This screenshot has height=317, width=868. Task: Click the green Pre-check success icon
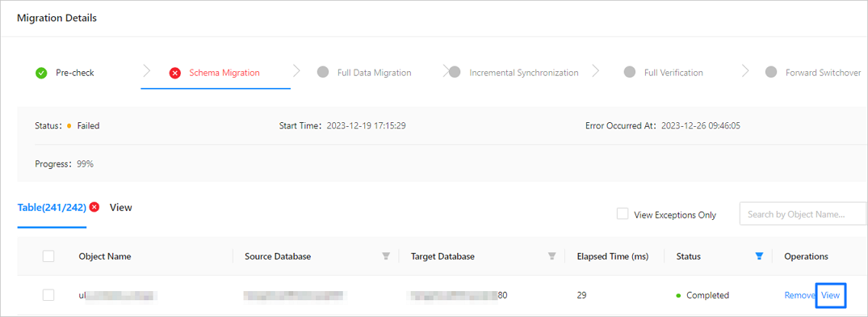pyautogui.click(x=41, y=73)
